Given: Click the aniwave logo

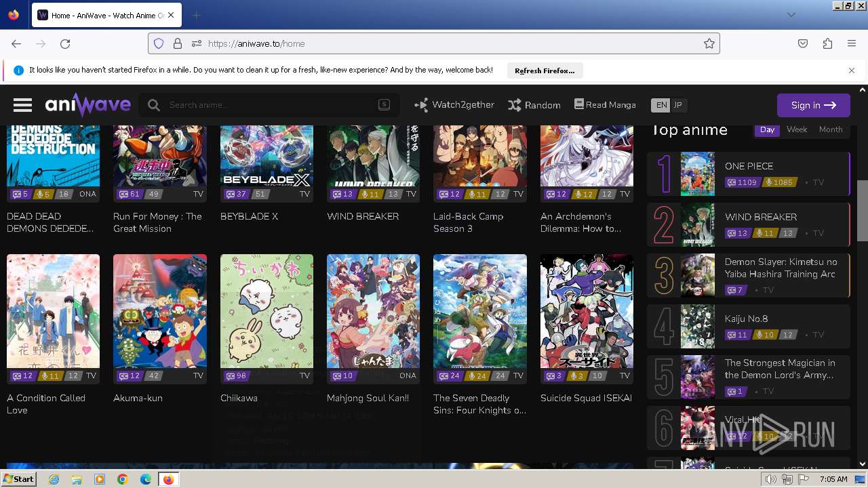Looking at the screenshot, I should [88, 105].
